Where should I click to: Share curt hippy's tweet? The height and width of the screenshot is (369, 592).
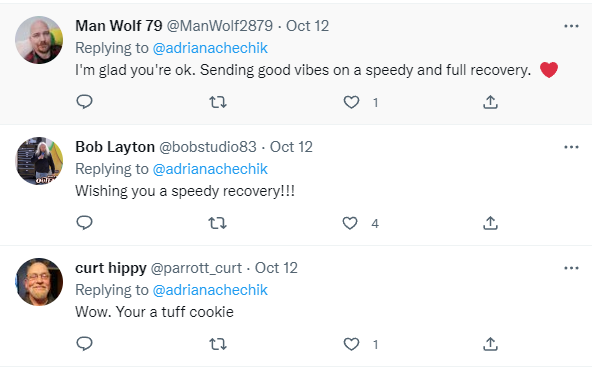tap(490, 344)
